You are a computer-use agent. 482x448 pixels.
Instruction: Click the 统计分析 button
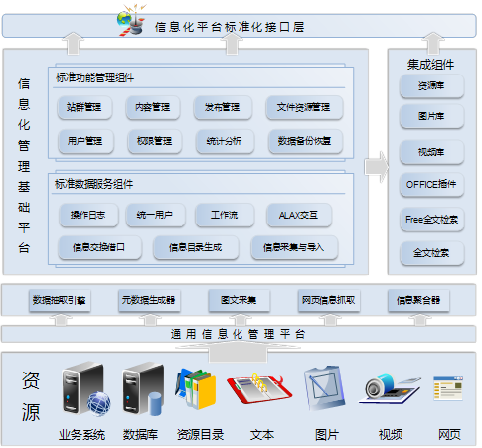(225, 141)
